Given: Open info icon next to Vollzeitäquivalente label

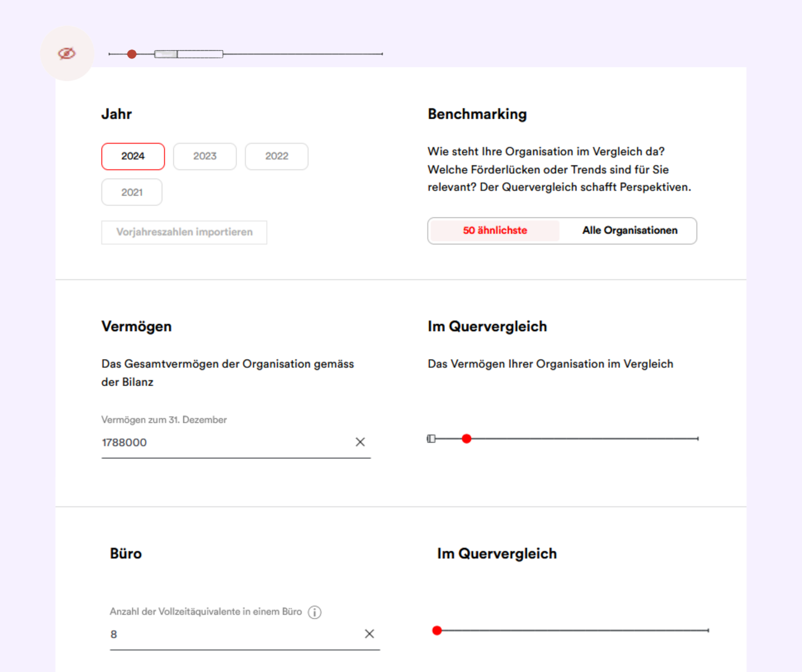Looking at the screenshot, I should [315, 612].
